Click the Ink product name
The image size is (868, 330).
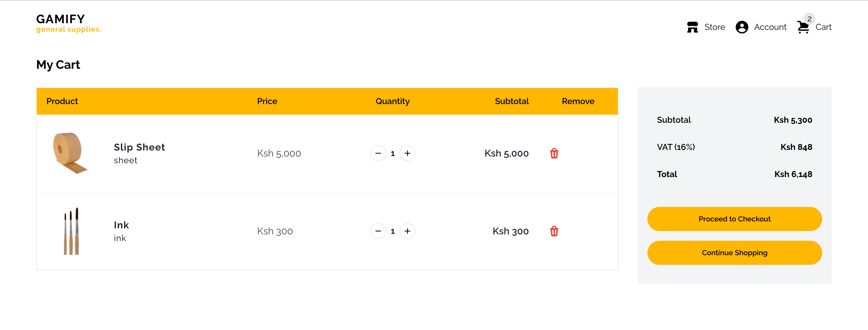(121, 225)
